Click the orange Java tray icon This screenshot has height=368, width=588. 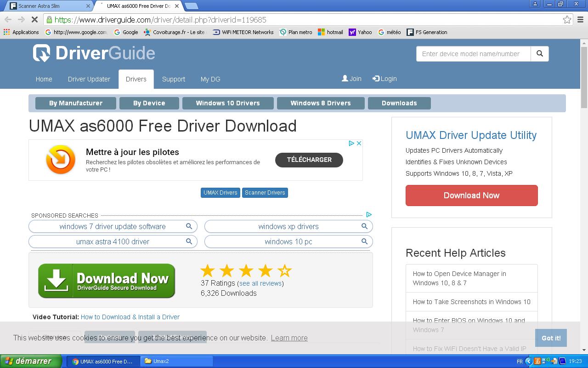coord(537,361)
